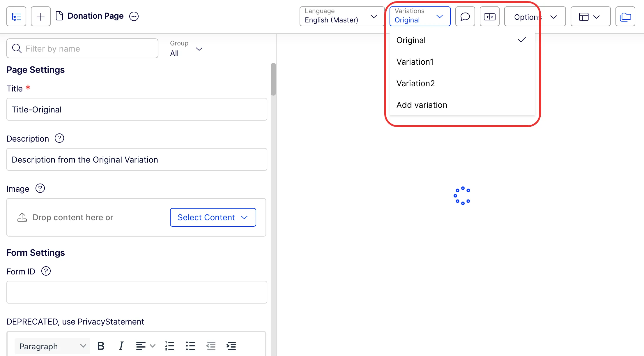
Task: Insert bulleted list in editor
Action: tap(190, 346)
